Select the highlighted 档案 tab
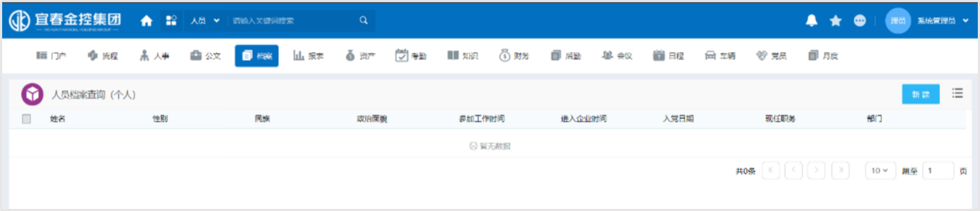980x211 pixels. pos(257,56)
